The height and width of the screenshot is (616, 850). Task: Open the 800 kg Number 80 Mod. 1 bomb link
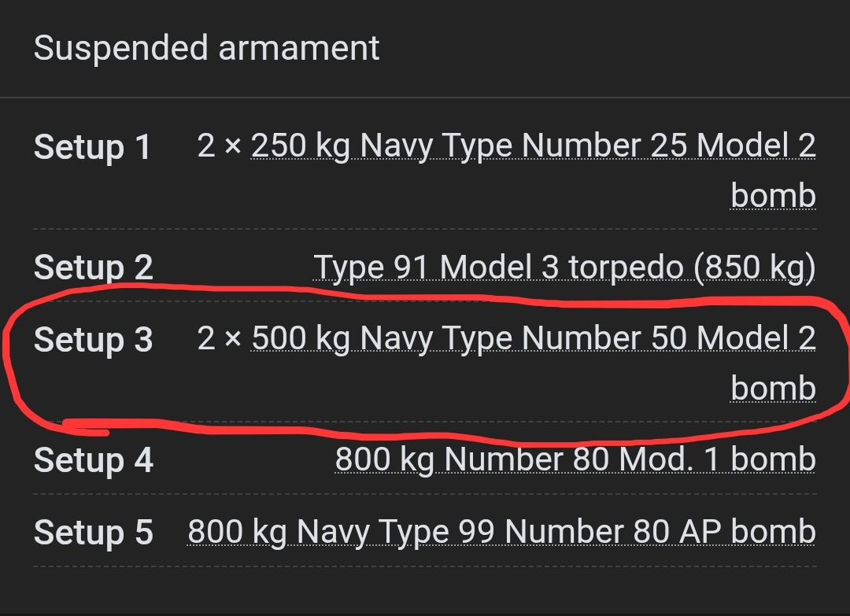point(575,459)
